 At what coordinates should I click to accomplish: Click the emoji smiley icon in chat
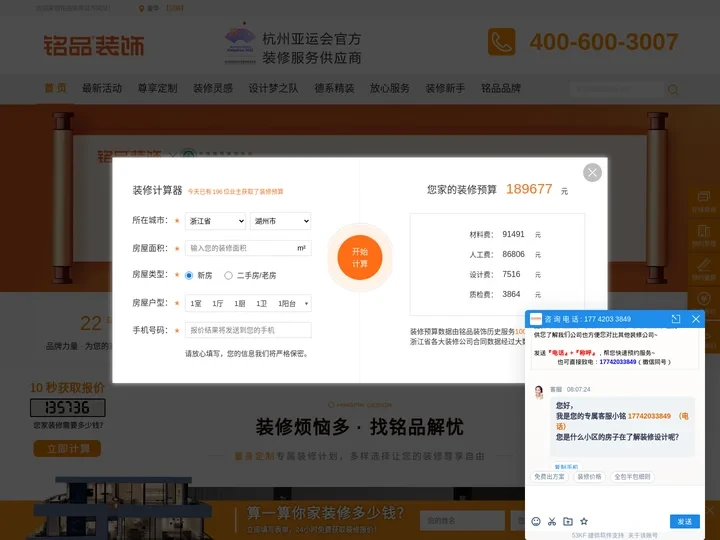pos(536,521)
